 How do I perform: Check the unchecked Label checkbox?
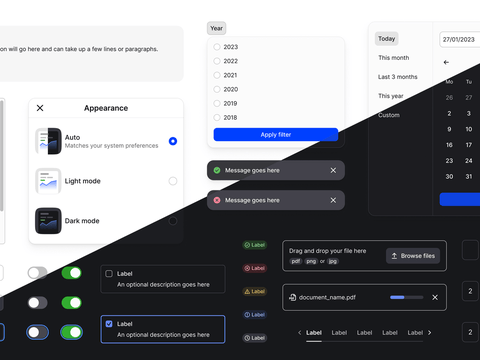pos(109,274)
